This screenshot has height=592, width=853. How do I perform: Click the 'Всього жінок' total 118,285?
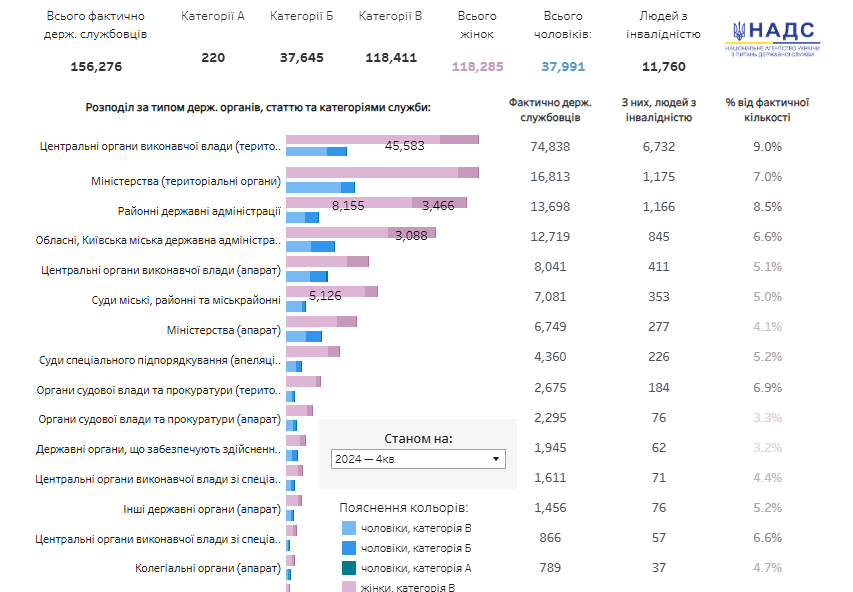pos(477,67)
